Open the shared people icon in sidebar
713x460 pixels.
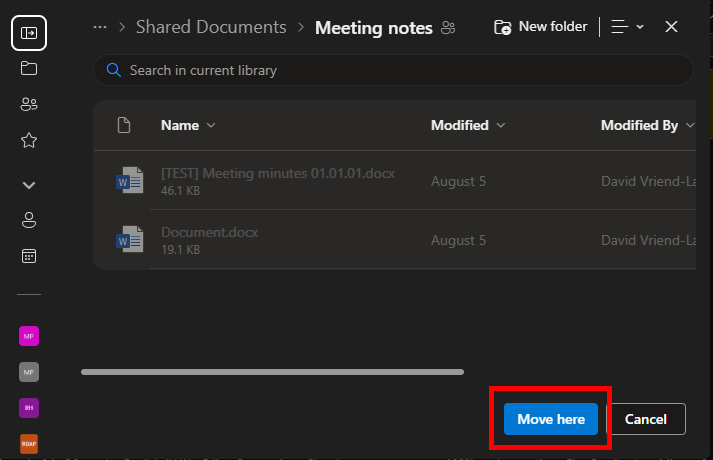pos(28,105)
